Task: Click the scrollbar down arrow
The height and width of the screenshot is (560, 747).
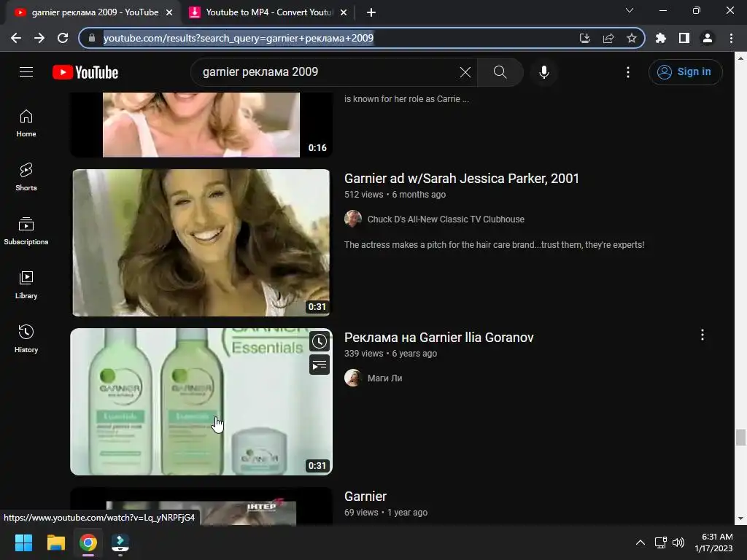Action: coord(740,518)
